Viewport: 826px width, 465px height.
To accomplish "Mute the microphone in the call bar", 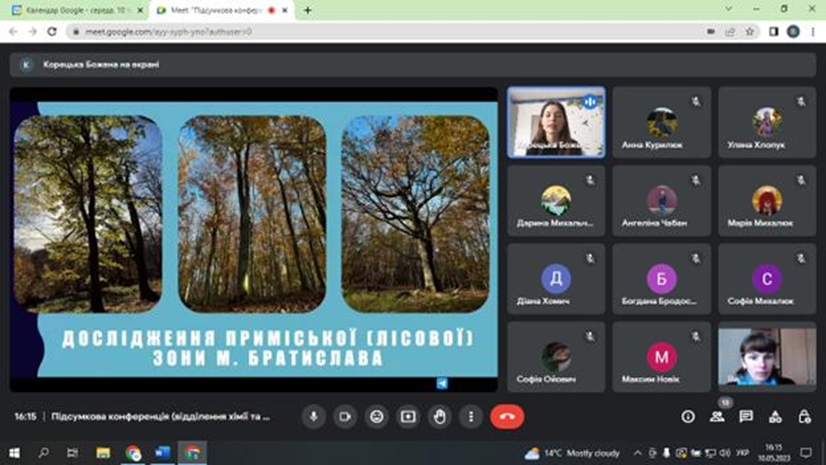I will (x=314, y=416).
